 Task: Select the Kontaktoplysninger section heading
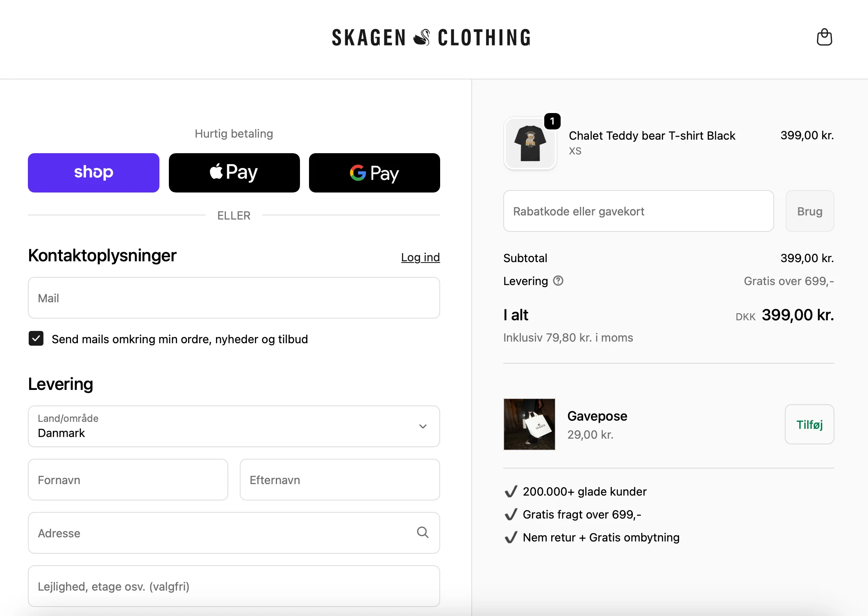102,256
